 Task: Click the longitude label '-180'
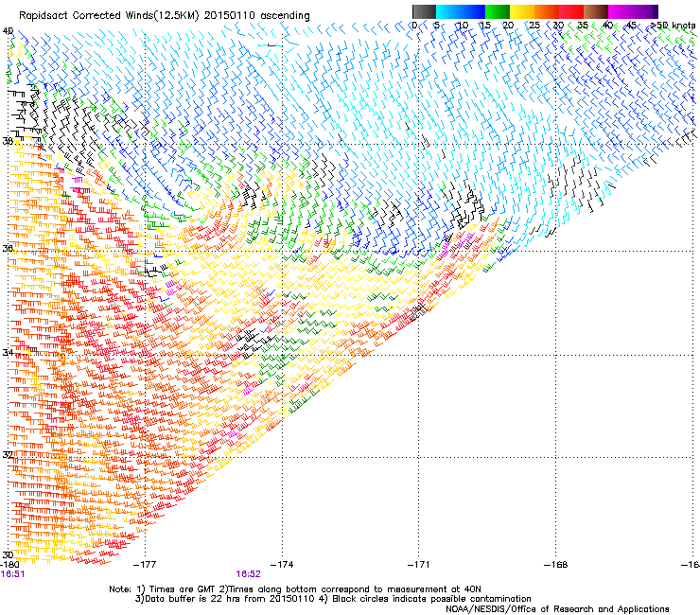pyautogui.click(x=9, y=565)
